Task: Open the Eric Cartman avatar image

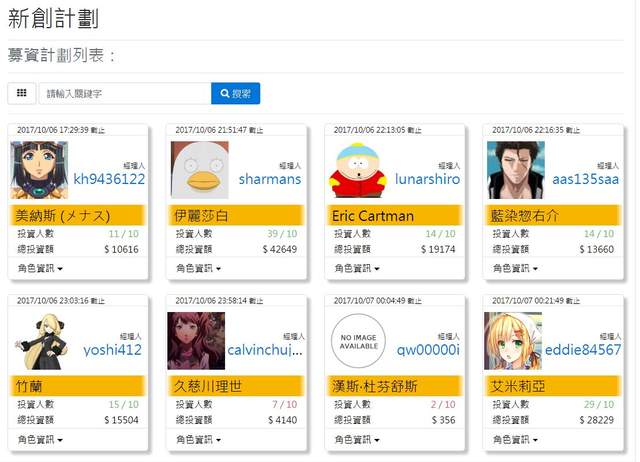Action: pyautogui.click(x=358, y=170)
